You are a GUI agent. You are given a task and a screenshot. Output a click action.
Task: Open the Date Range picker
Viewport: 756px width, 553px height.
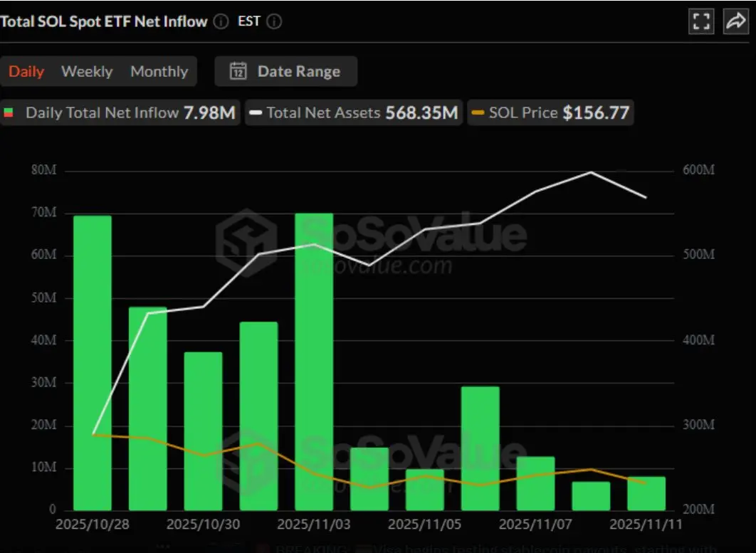286,71
